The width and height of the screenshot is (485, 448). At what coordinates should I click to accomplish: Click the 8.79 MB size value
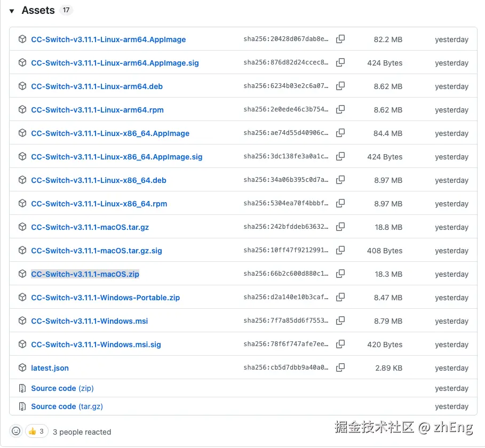click(x=388, y=321)
